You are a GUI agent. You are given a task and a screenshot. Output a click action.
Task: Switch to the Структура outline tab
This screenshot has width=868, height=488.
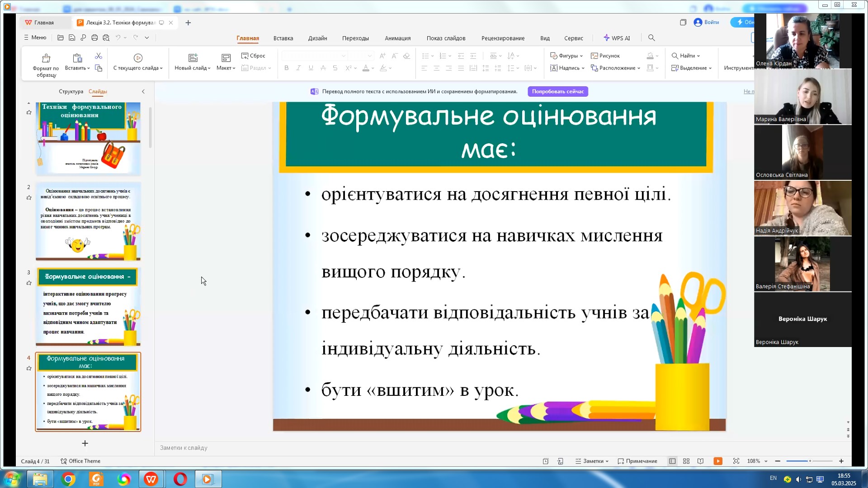[71, 92]
